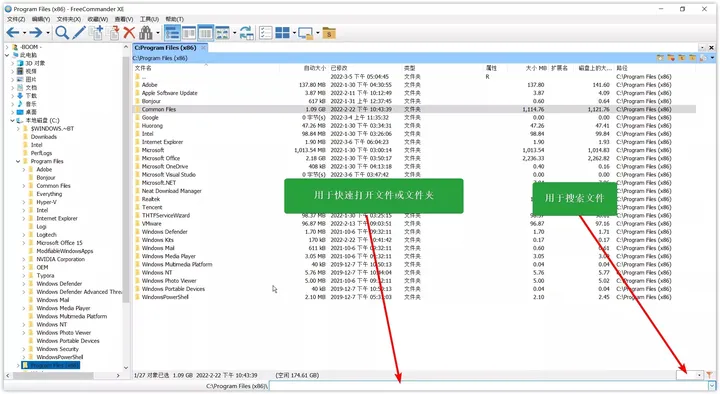The height and width of the screenshot is (394, 720).
Task: Open the 文件(Z) menu
Action: (x=16, y=19)
